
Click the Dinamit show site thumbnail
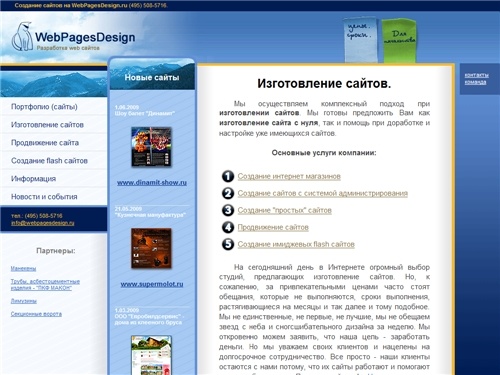pos(151,147)
